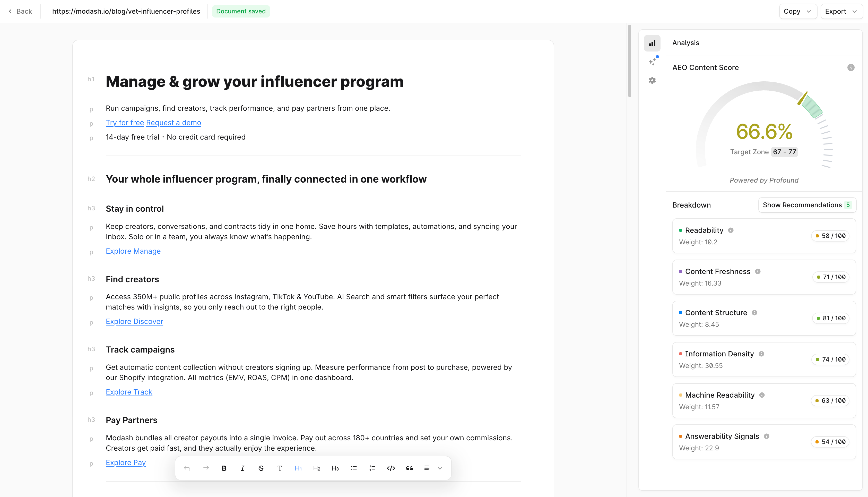This screenshot has width=868, height=497.
Task: Open the Information Density score card
Action: (x=764, y=360)
